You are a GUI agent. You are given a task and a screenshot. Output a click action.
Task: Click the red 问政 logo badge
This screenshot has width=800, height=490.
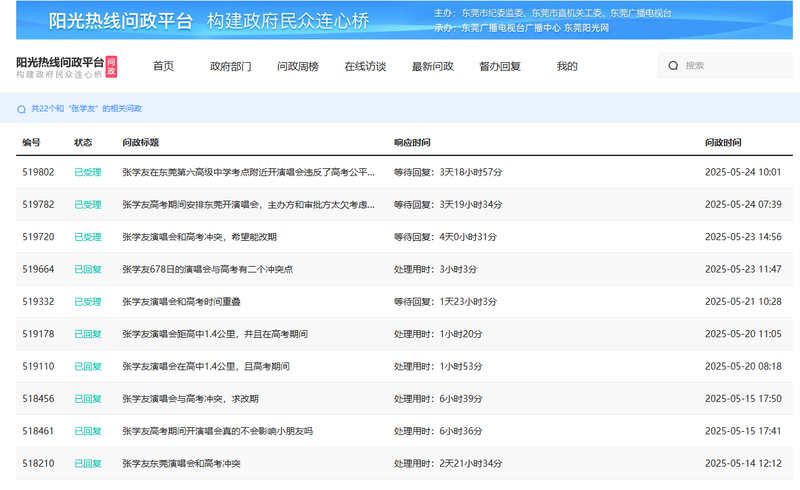[x=111, y=66]
